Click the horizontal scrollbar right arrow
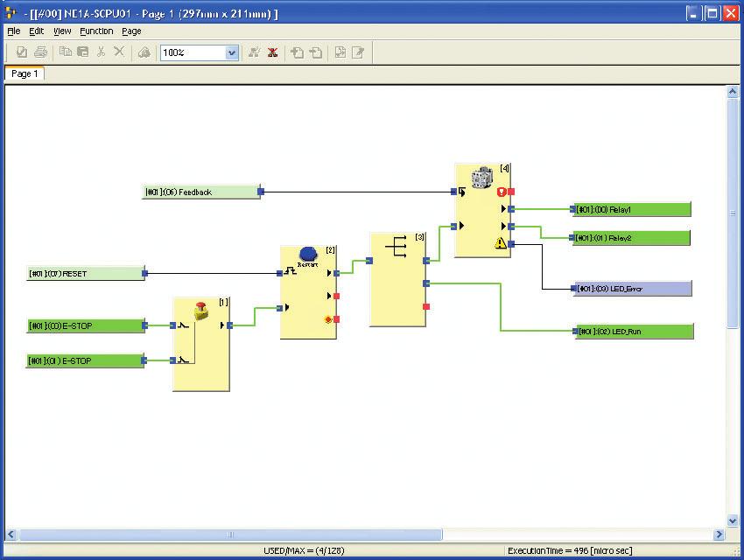This screenshot has width=744, height=560. [x=719, y=535]
